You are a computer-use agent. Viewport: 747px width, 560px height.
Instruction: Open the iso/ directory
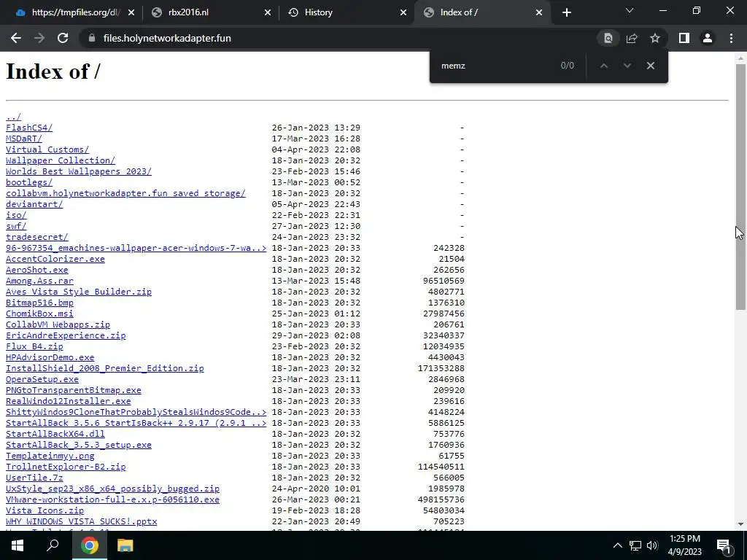(16, 215)
